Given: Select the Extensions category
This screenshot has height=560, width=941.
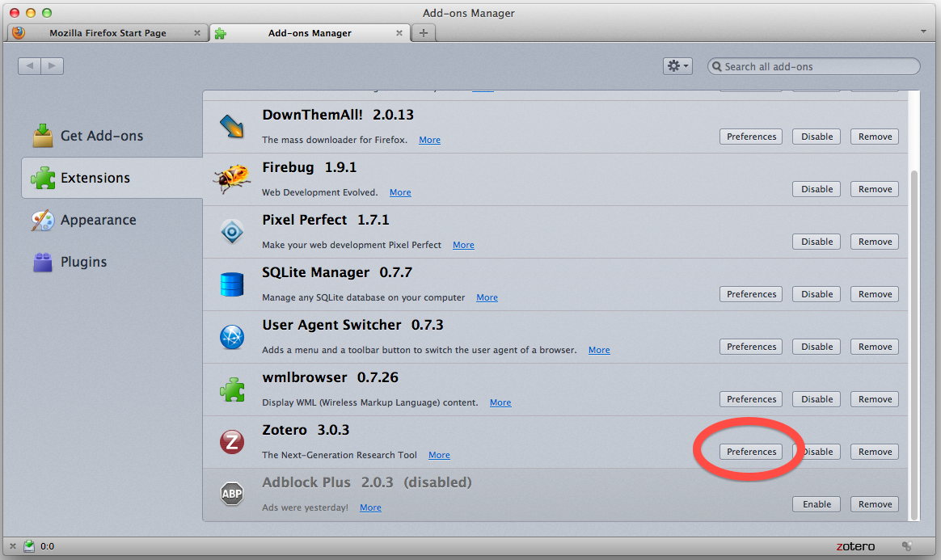Looking at the screenshot, I should 112,178.
